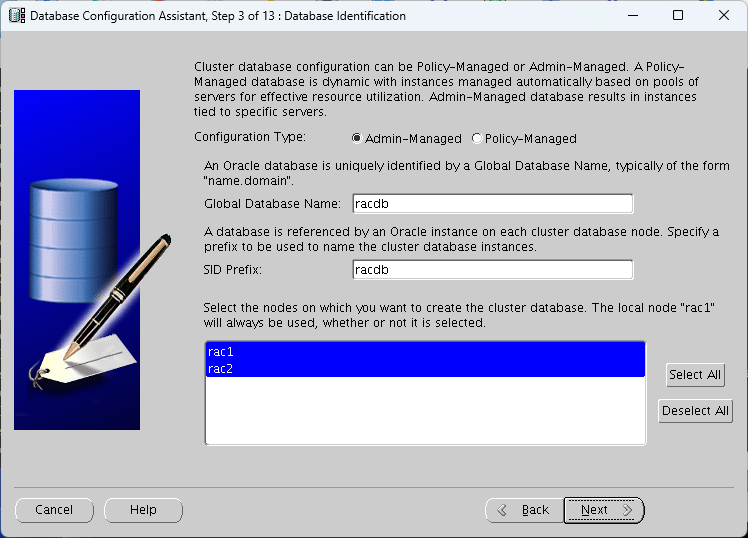This screenshot has width=748, height=538.
Task: Proceed with the Next button
Action: point(604,510)
